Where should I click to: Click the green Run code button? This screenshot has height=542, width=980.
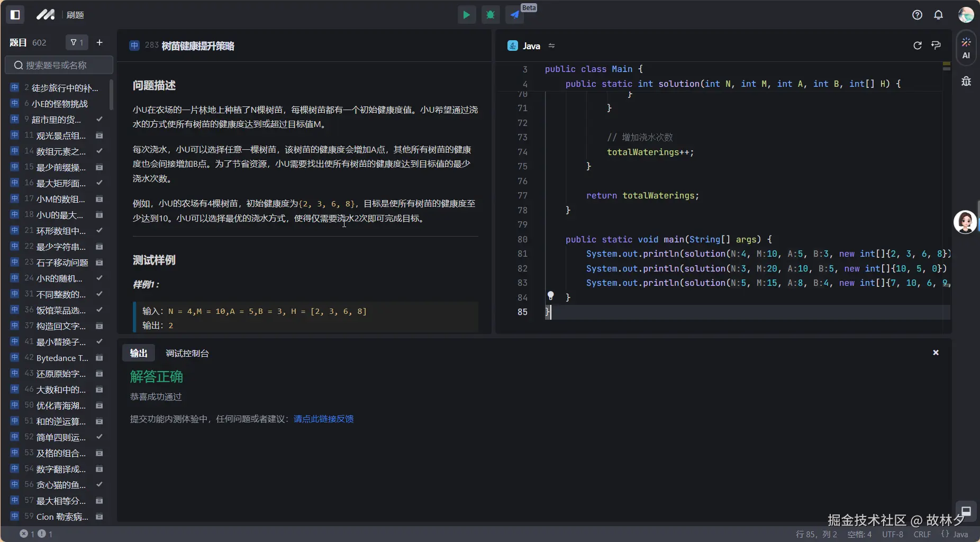click(466, 15)
